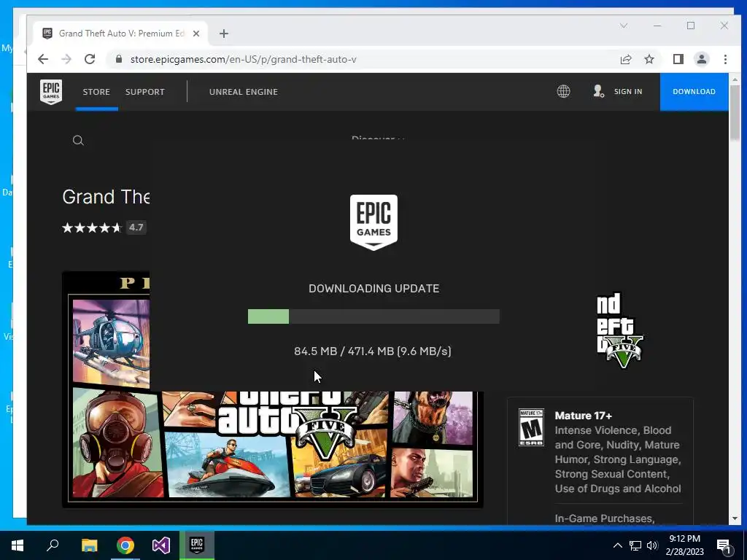Reload the Epic Games store page

click(x=90, y=59)
